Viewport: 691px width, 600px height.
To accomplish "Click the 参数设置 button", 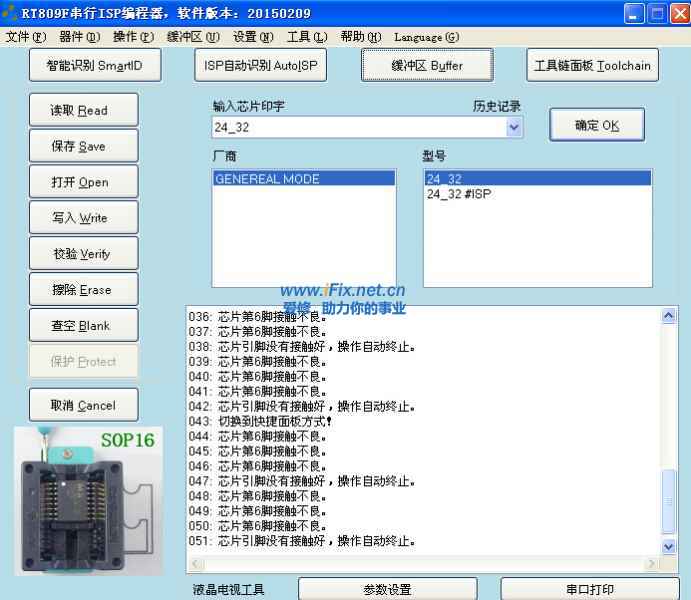I will pos(387,589).
